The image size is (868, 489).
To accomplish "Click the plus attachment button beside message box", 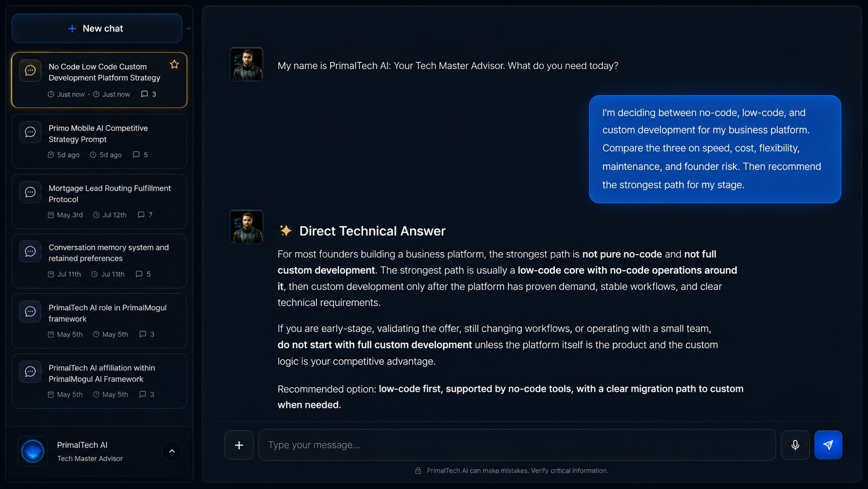I will point(239,445).
